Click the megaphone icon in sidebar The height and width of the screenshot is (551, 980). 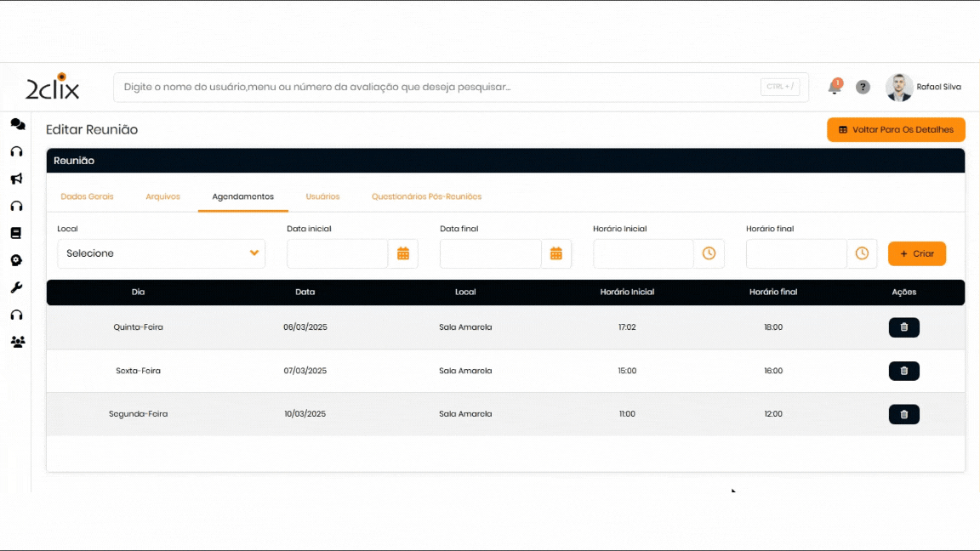point(16,179)
